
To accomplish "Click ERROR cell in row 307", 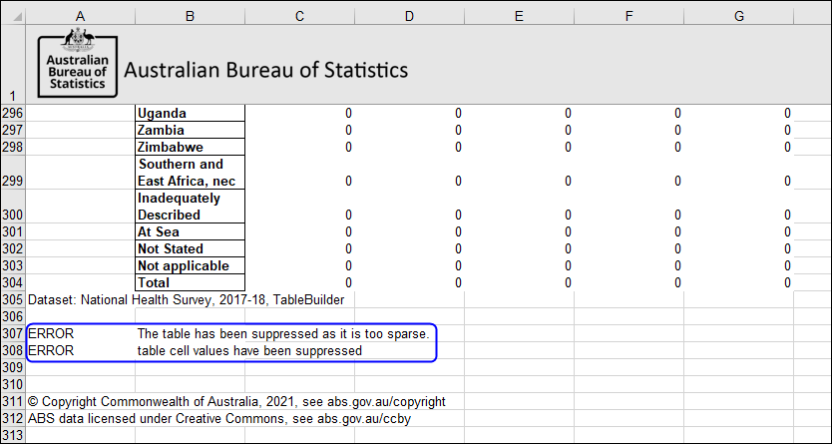I will click(x=51, y=334).
